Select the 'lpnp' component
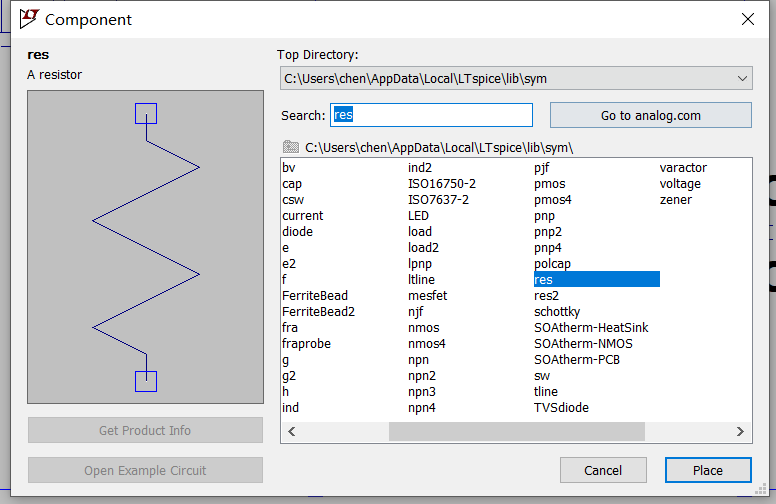This screenshot has height=504, width=776. [x=420, y=263]
